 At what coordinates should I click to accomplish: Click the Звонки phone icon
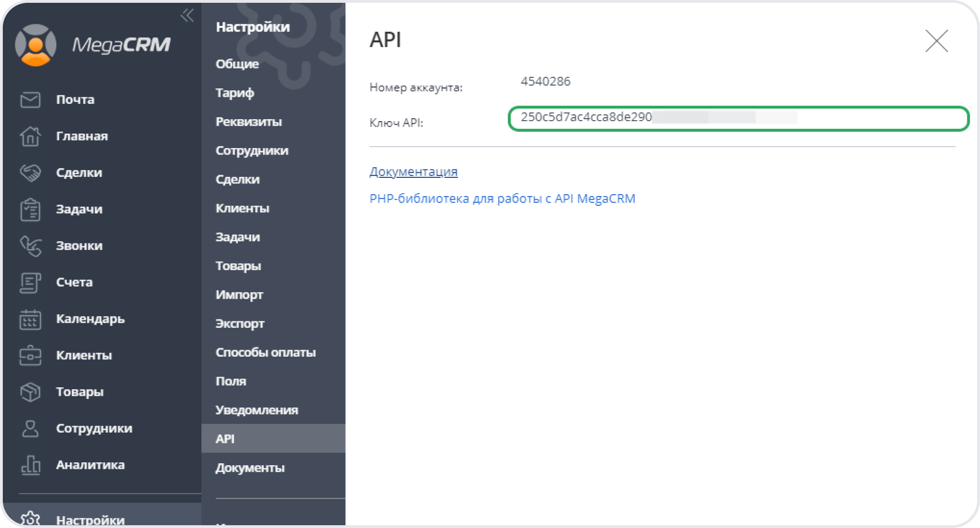(30, 246)
